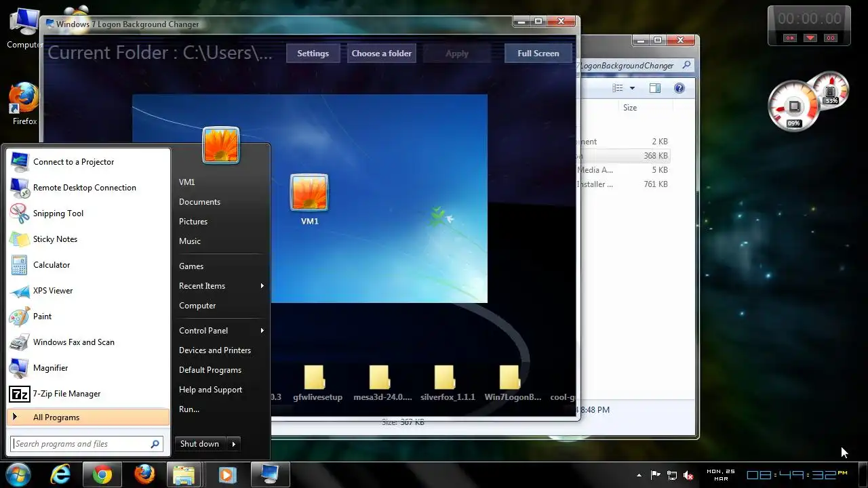Viewport: 868px width, 488px height.
Task: Launch Paint from Start menu
Action: point(88,317)
